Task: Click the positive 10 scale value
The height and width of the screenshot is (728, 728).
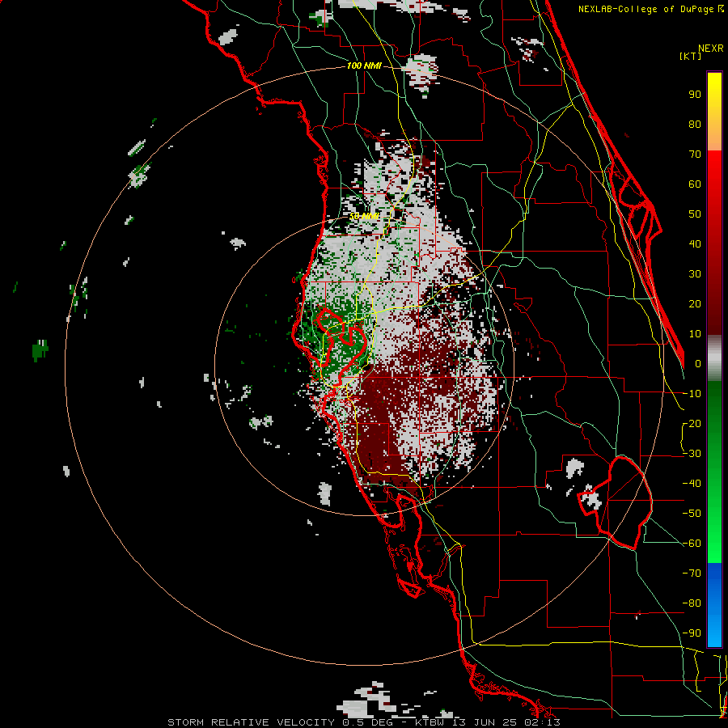Action: pos(695,334)
